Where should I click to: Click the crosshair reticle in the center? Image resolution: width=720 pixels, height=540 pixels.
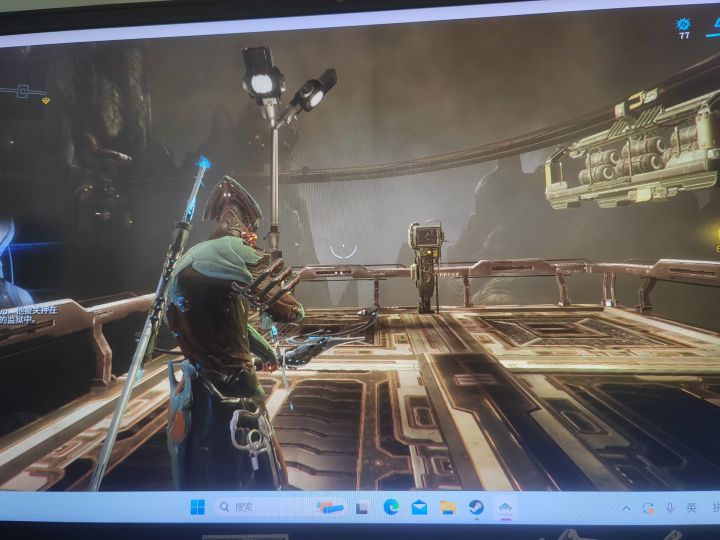(x=343, y=251)
